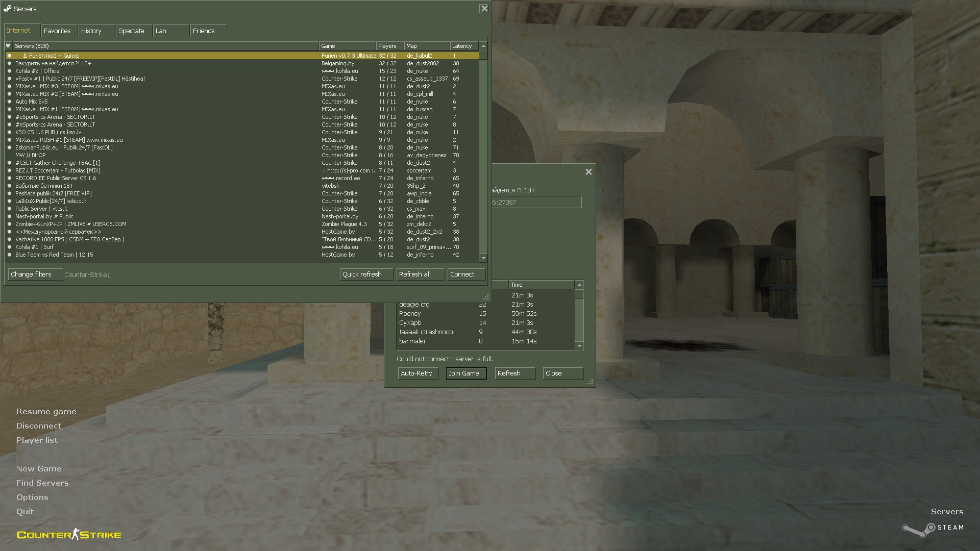Select player CyXapb in the player list

[485, 323]
